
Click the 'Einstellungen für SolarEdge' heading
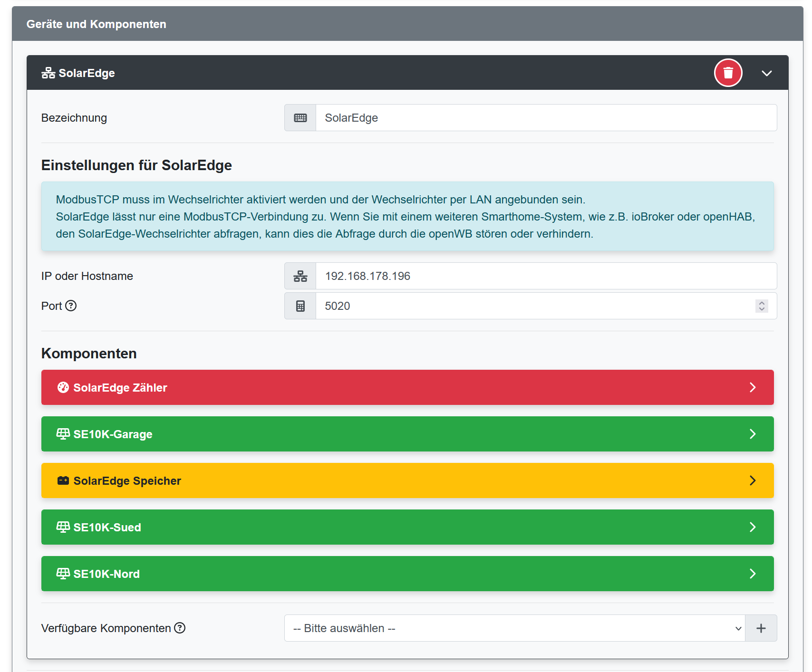136,165
